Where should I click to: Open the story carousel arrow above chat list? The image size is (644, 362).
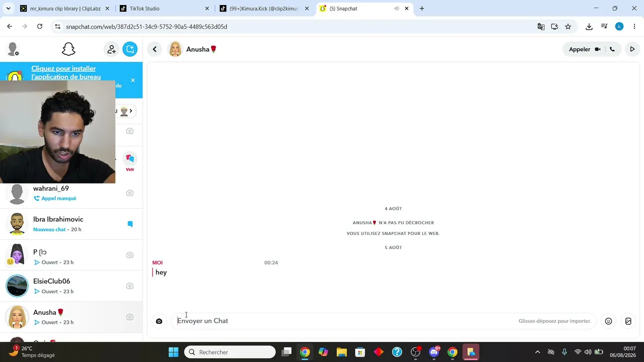(x=131, y=111)
